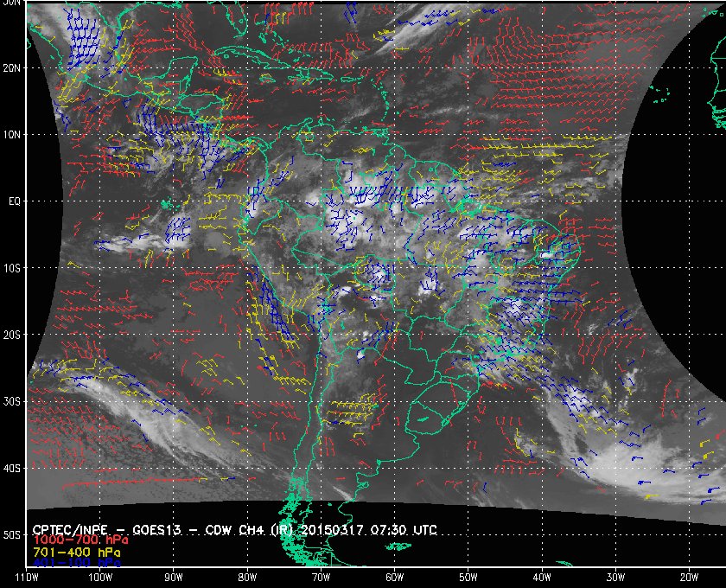Click the EQ equator label
Viewport: 726px width, 588px height.
pyautogui.click(x=14, y=201)
